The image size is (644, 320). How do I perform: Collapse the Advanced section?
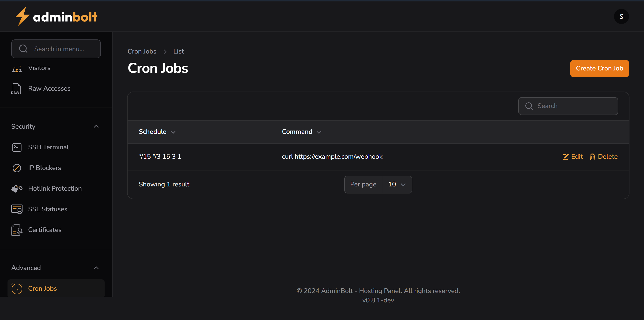[96, 268]
